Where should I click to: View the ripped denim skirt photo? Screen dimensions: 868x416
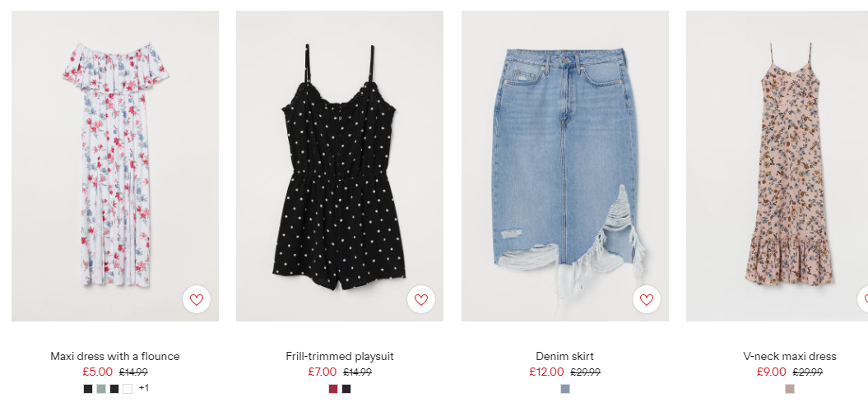565,166
